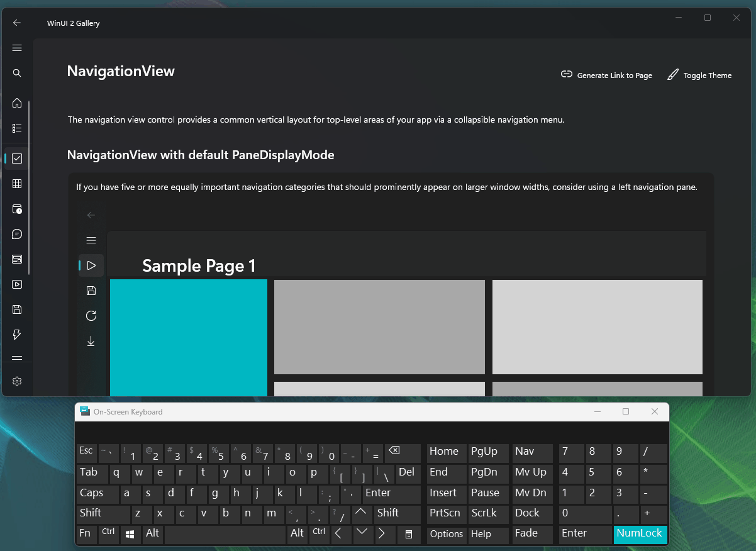Toggle the right Alt key on On-Screen Keyboard
Image resolution: width=756 pixels, height=551 pixels.
pyautogui.click(x=298, y=535)
